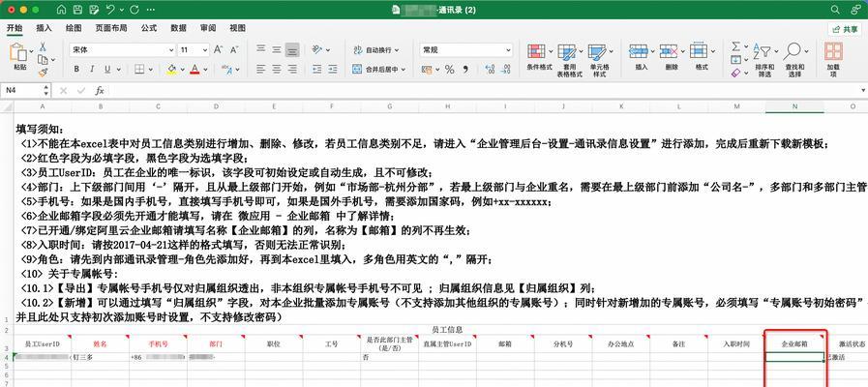Click the decrease decimal places icon
This screenshot has height=387, width=868.
[x=506, y=70]
